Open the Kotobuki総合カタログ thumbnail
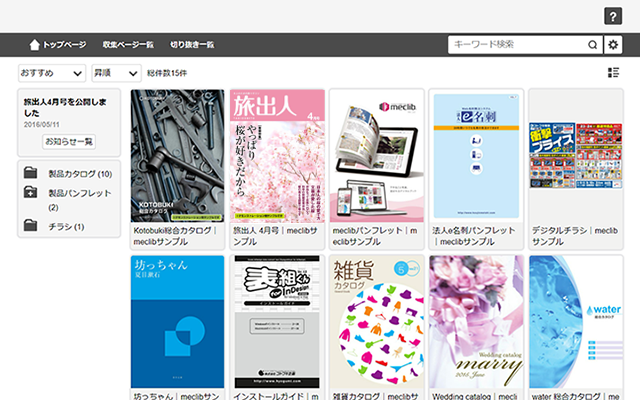Screen dimensions: 640x400 click(x=178, y=155)
